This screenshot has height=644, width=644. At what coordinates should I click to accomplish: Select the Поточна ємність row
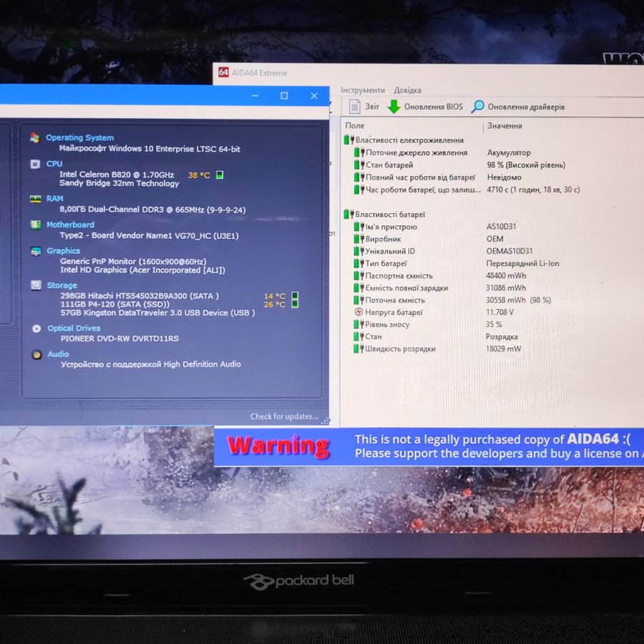tap(453, 301)
